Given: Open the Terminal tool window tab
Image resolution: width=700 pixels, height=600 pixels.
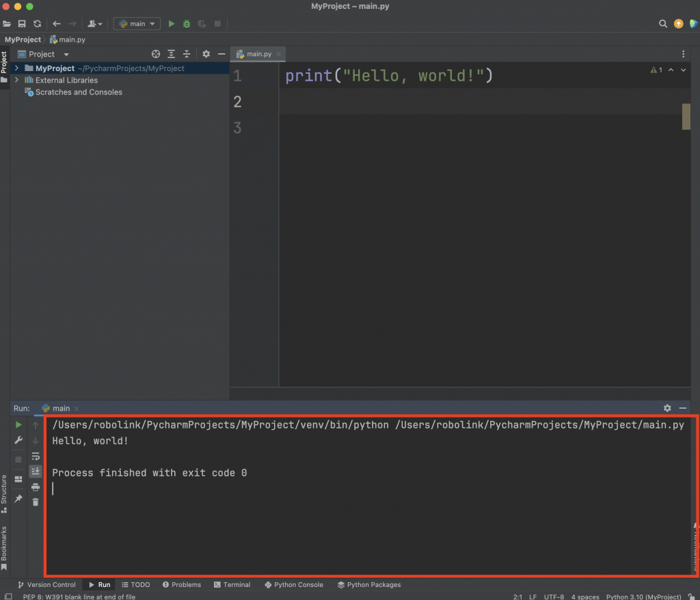Looking at the screenshot, I should (232, 585).
